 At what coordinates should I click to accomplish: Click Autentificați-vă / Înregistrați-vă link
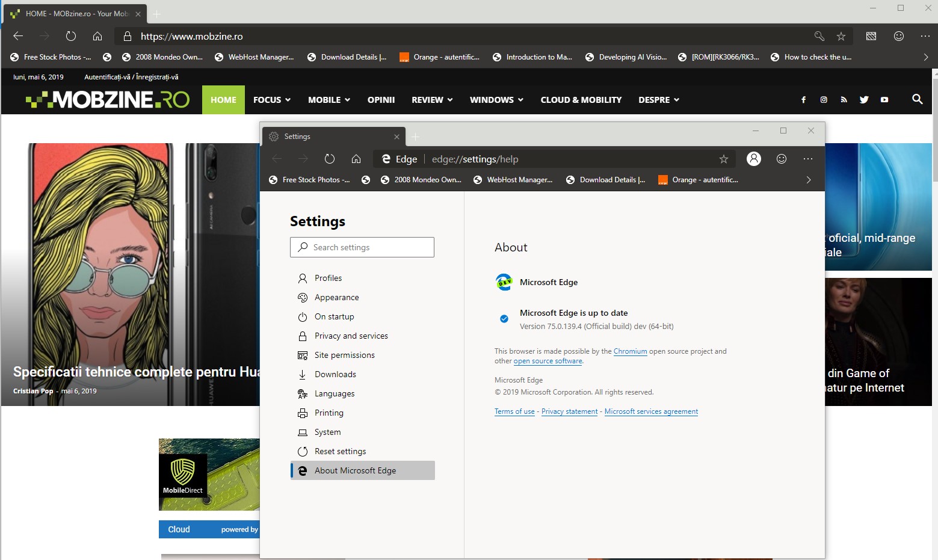pyautogui.click(x=131, y=77)
